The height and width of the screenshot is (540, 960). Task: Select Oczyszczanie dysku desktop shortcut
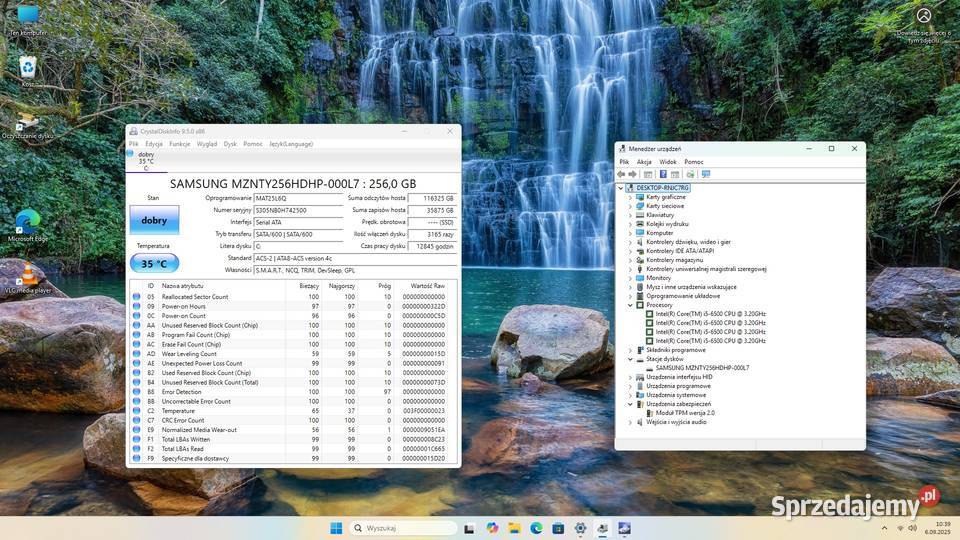28,126
